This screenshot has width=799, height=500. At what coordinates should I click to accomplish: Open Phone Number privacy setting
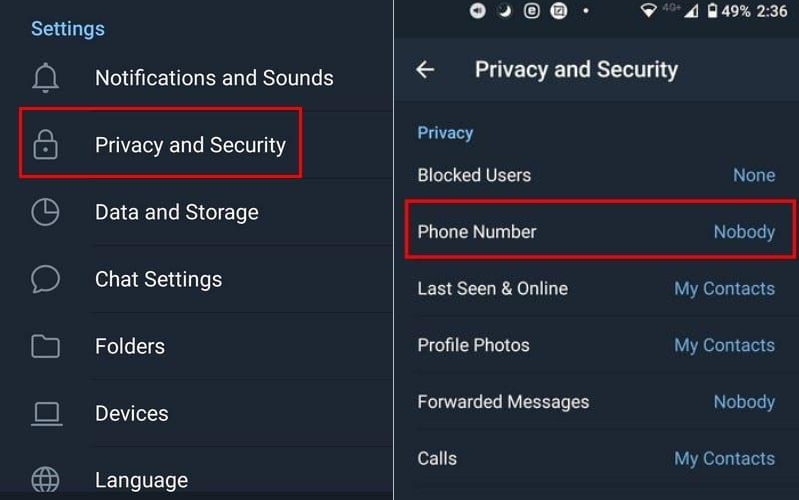click(477, 232)
